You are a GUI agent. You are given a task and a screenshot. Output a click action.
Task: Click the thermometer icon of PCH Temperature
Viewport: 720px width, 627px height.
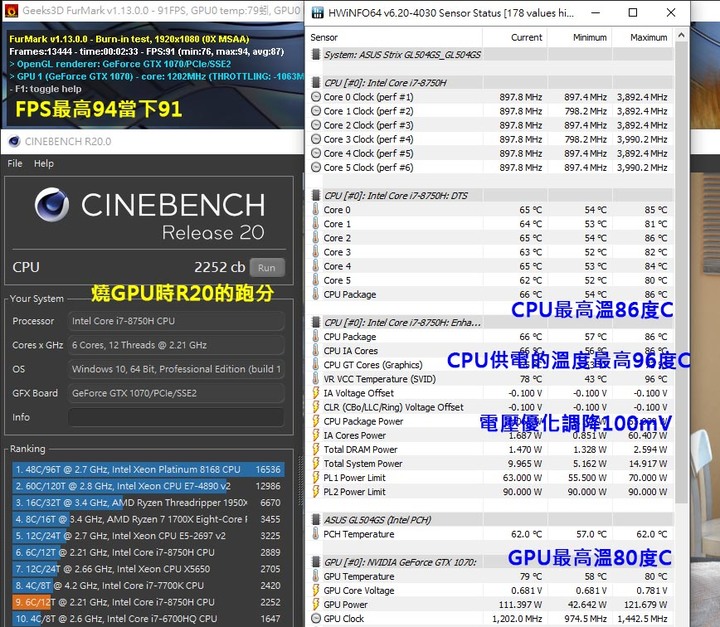tap(315, 534)
